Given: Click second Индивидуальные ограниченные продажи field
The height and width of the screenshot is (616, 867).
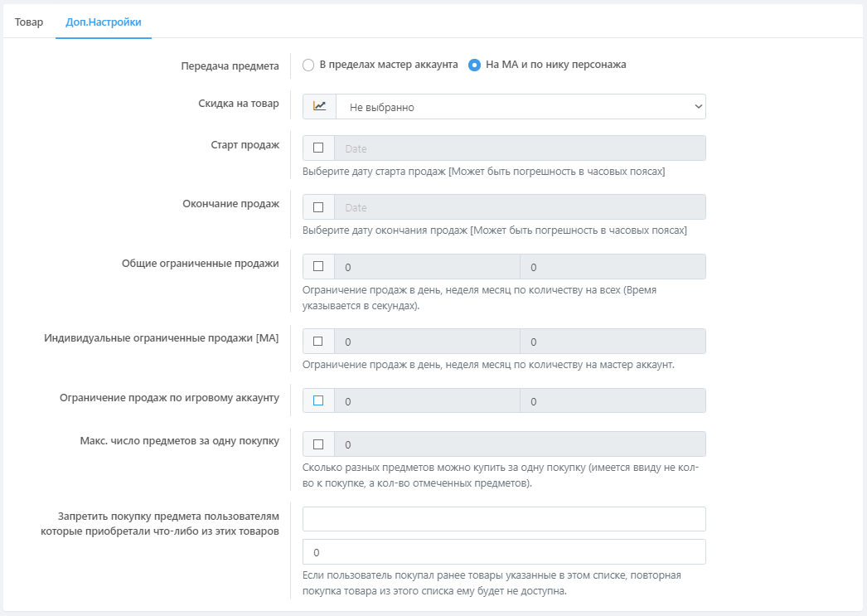Looking at the screenshot, I should (x=613, y=342).
